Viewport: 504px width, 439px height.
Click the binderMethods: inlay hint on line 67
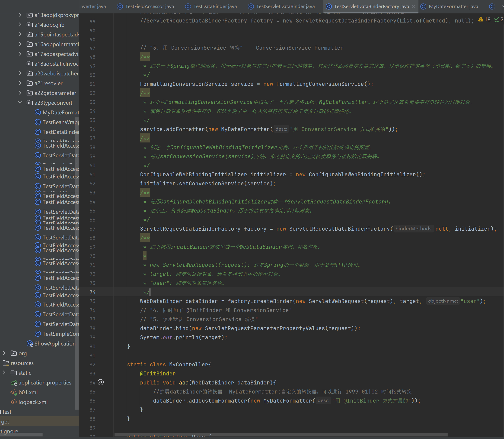point(414,229)
